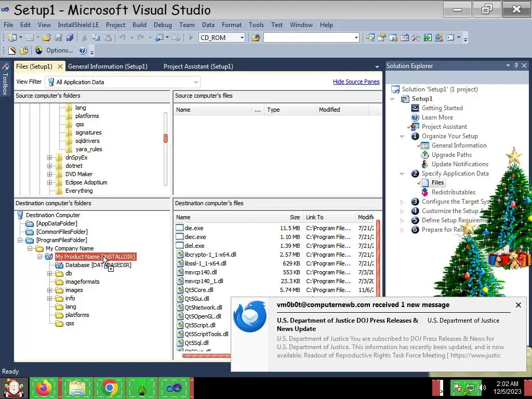This screenshot has width=532, height=399.
Task: Close the Files (Setup1) tab
Action: (x=60, y=66)
